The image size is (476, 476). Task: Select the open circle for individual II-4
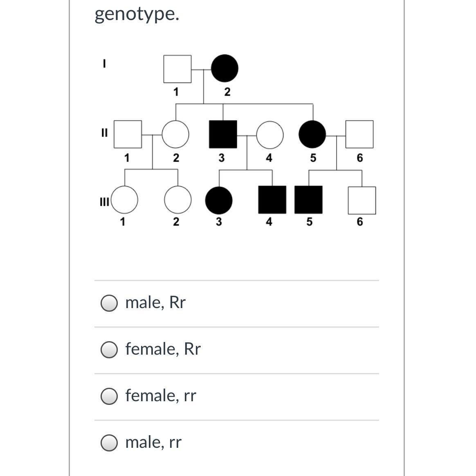270,134
